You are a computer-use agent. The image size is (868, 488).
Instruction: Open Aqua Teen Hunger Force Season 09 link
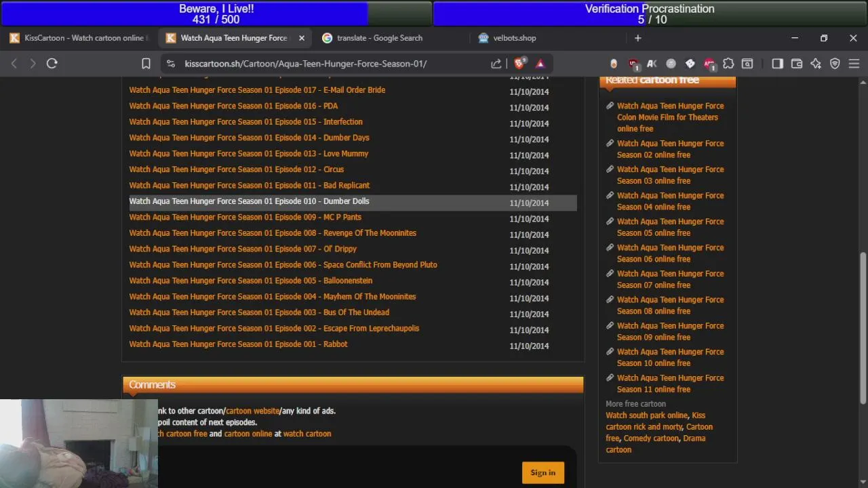point(670,331)
